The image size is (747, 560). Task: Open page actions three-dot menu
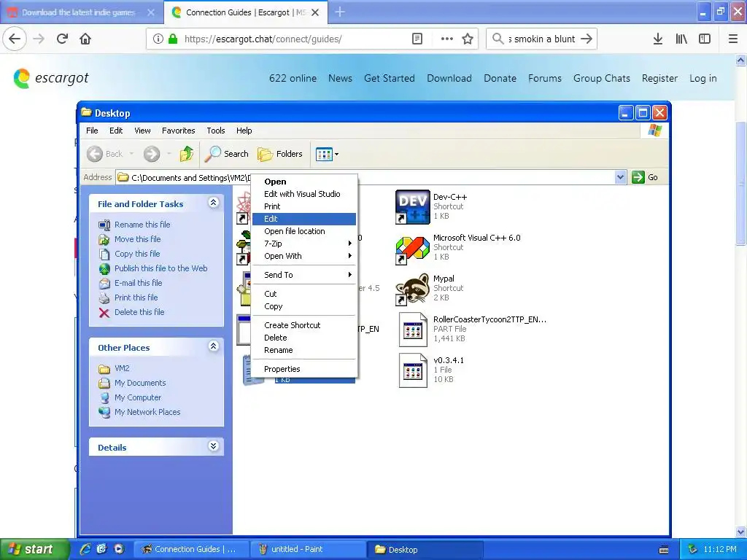(447, 39)
